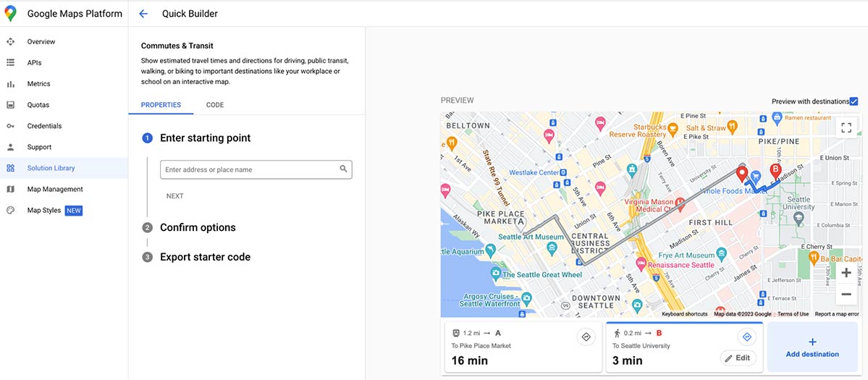Click the search magnifier in address field
868x380 pixels.
tap(343, 169)
